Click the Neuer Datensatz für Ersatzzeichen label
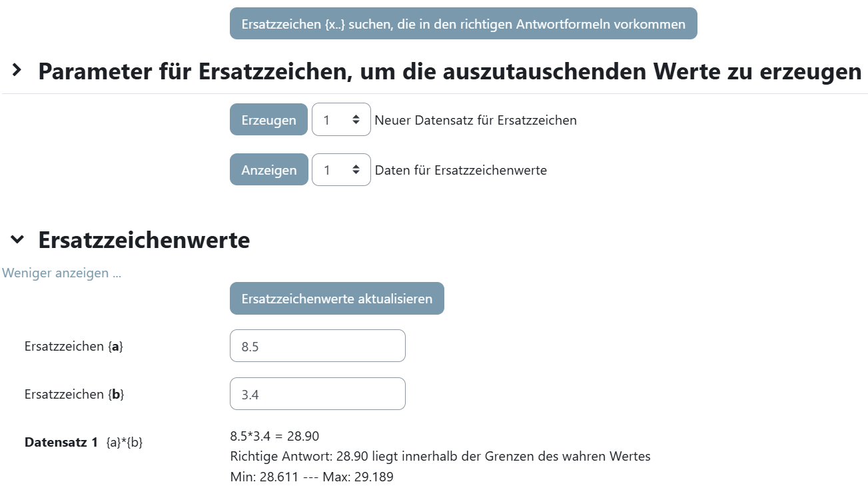Viewport: 868px width, 494px height. (476, 121)
